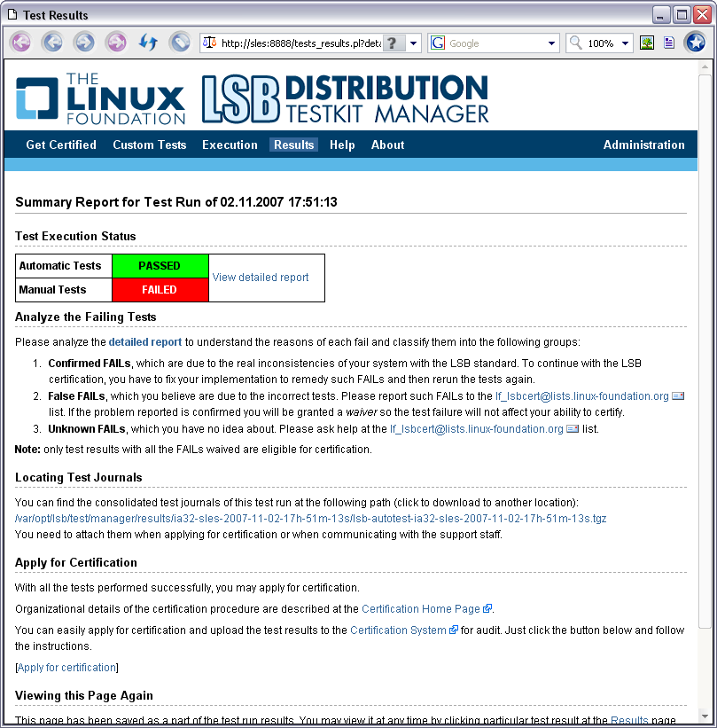Image resolution: width=717 pixels, height=728 pixels.
Task: Click the scales site icon in address bar
Action: pyautogui.click(x=210, y=43)
